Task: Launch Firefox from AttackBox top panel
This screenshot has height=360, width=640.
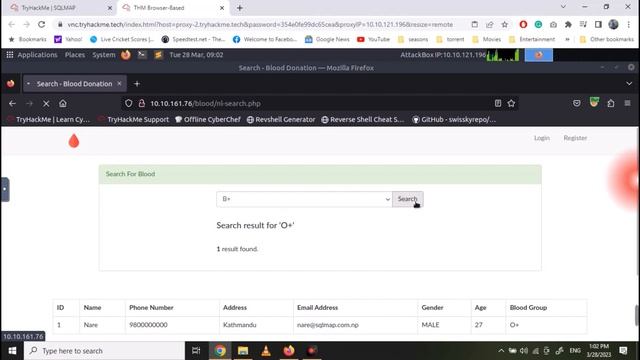Action: (126, 55)
